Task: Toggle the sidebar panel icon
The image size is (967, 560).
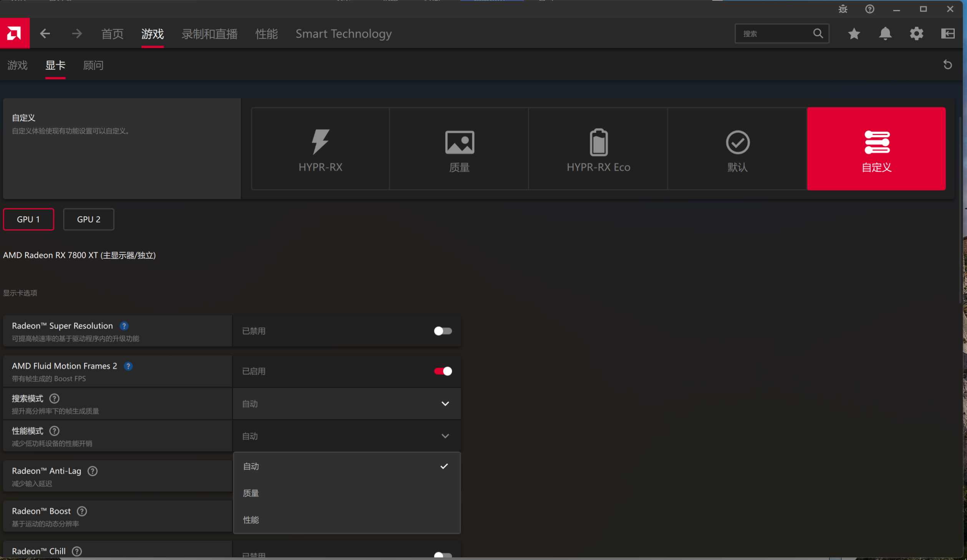Action: pos(948,34)
